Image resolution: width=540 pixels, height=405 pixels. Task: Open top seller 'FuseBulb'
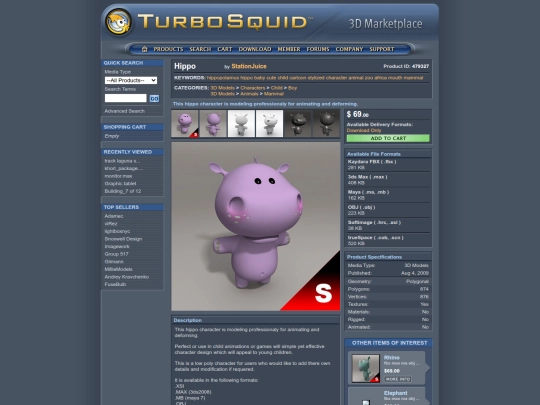[115, 284]
